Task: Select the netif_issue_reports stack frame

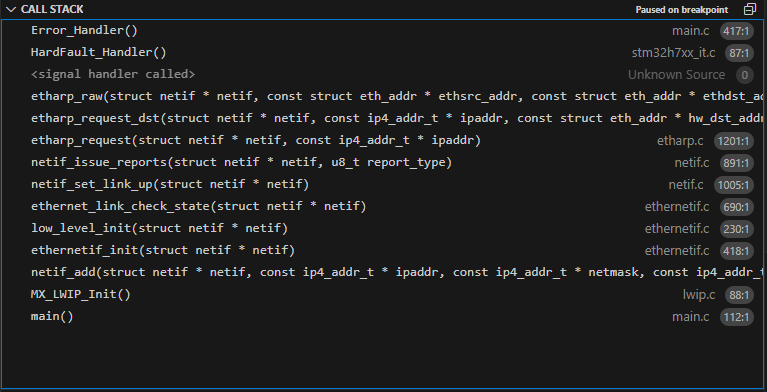Action: pos(384,162)
